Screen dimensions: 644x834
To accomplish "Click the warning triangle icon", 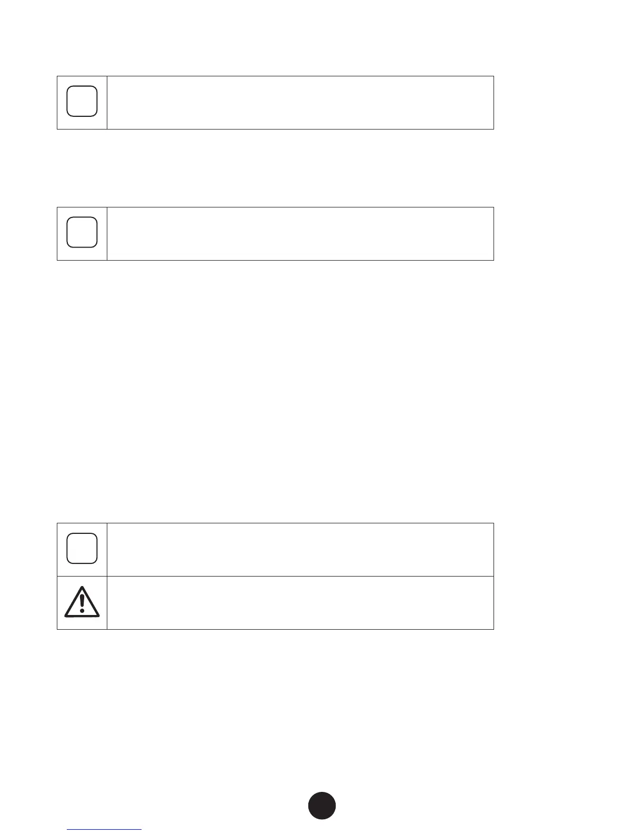I will point(82,601).
